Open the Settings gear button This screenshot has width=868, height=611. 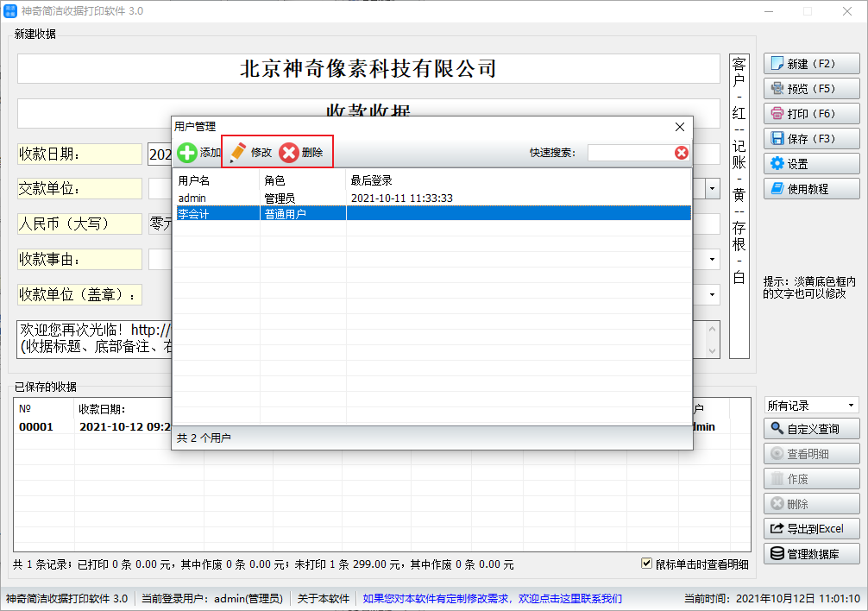click(x=811, y=164)
